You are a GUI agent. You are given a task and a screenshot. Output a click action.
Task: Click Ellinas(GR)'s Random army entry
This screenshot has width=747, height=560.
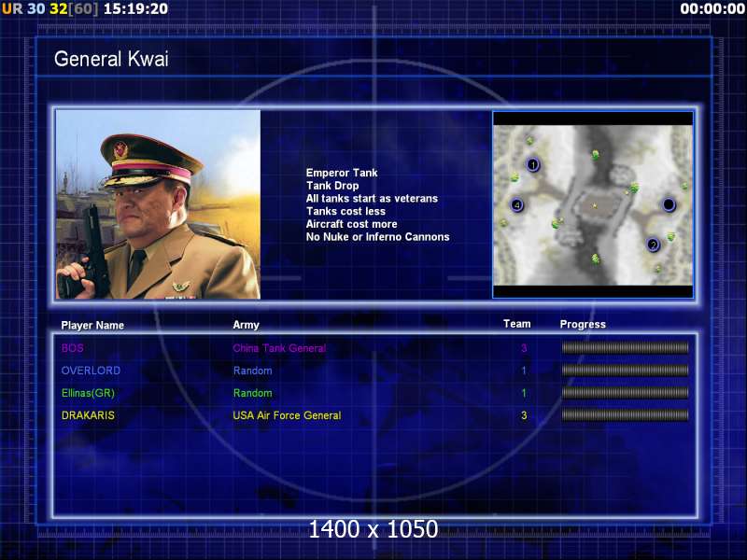coord(252,393)
